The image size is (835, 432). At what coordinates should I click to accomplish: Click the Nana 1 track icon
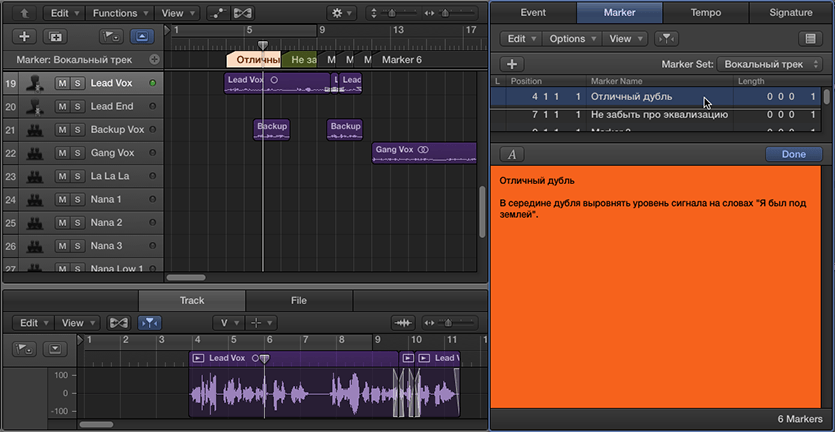coord(36,199)
